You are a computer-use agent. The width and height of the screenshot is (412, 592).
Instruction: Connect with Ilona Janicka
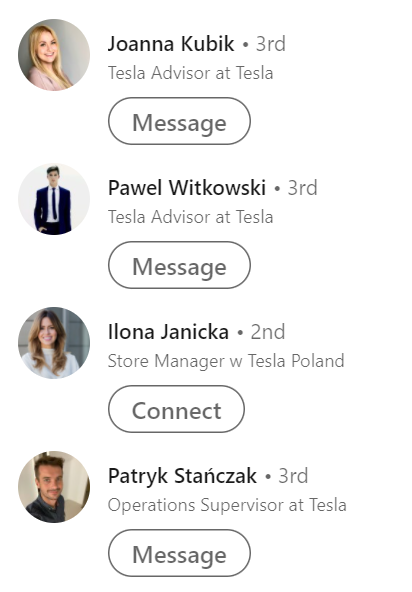[x=176, y=409]
